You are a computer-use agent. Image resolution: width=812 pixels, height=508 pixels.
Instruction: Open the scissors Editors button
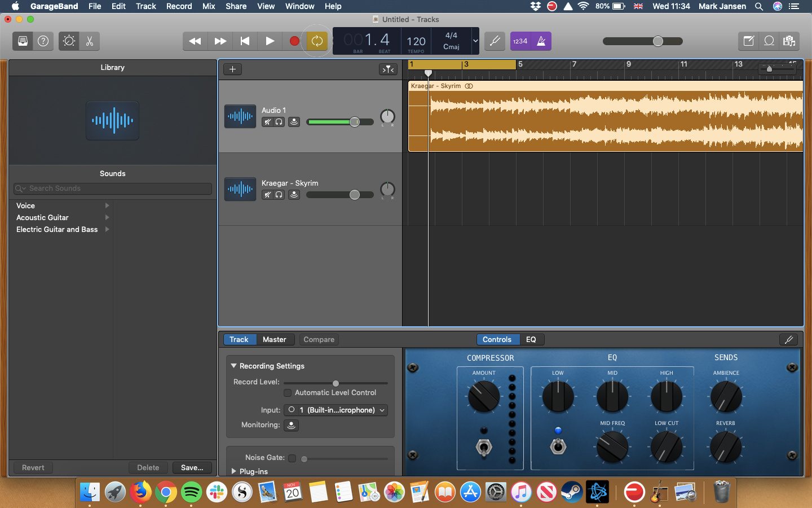click(x=90, y=41)
